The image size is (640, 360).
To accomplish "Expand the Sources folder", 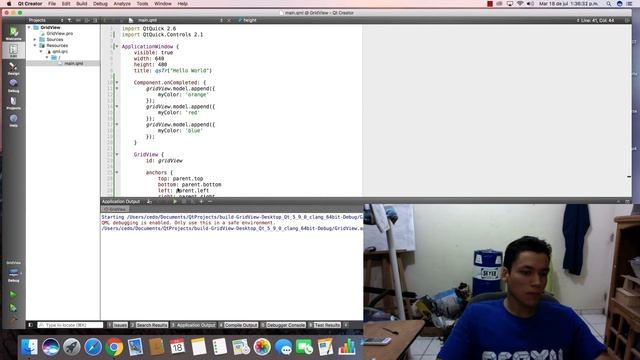I will pyautogui.click(x=35, y=40).
